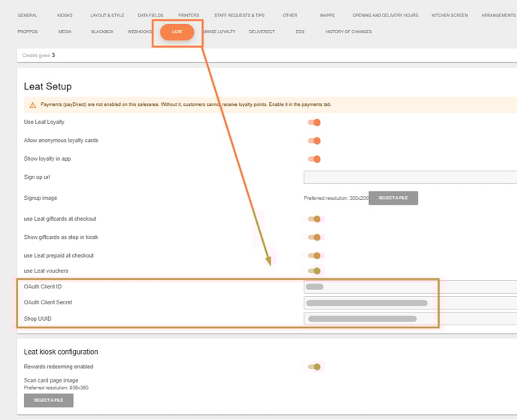517x420 pixels.
Task: Open the Data Fields tab
Action: click(x=150, y=15)
